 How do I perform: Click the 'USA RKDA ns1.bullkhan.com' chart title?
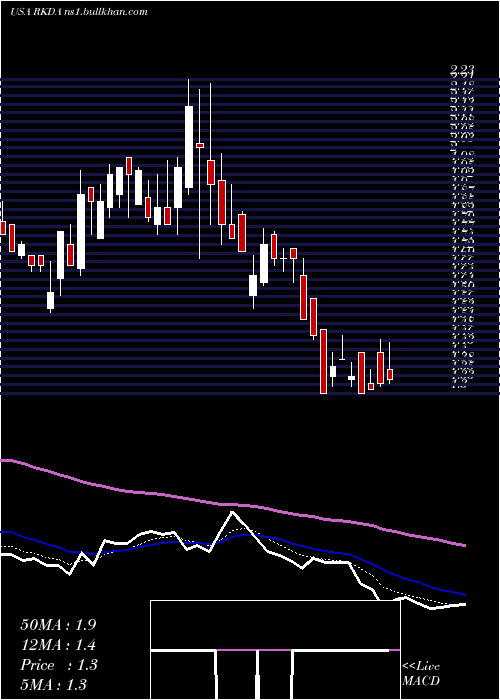(x=79, y=12)
